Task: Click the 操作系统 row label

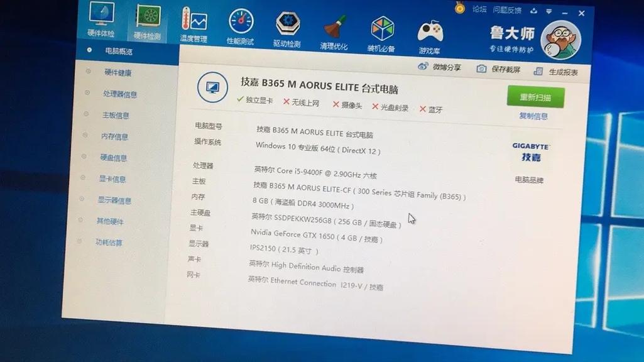Action: coord(207,142)
